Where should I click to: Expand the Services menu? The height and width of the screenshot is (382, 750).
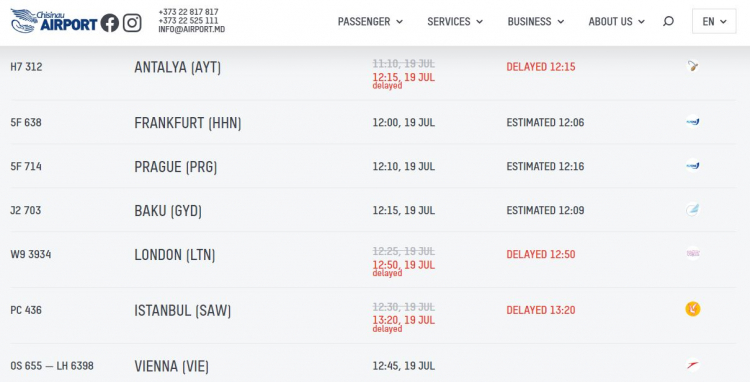click(x=455, y=22)
